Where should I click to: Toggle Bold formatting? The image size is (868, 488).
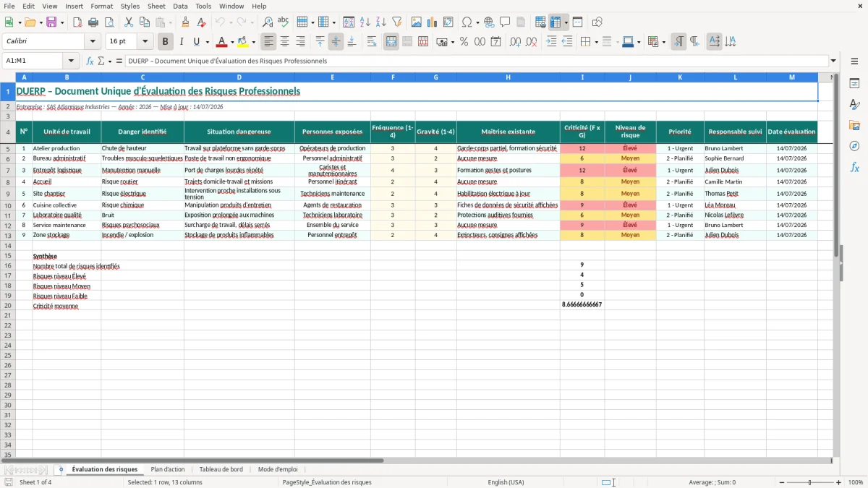click(166, 42)
